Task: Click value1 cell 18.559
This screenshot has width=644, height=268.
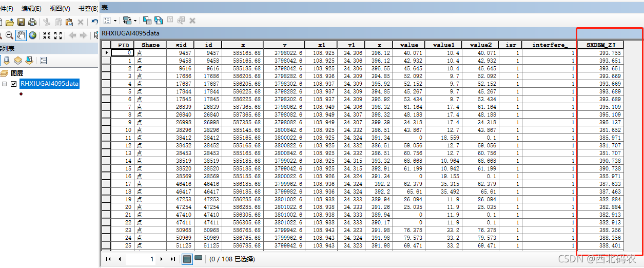Action: (x=444, y=139)
